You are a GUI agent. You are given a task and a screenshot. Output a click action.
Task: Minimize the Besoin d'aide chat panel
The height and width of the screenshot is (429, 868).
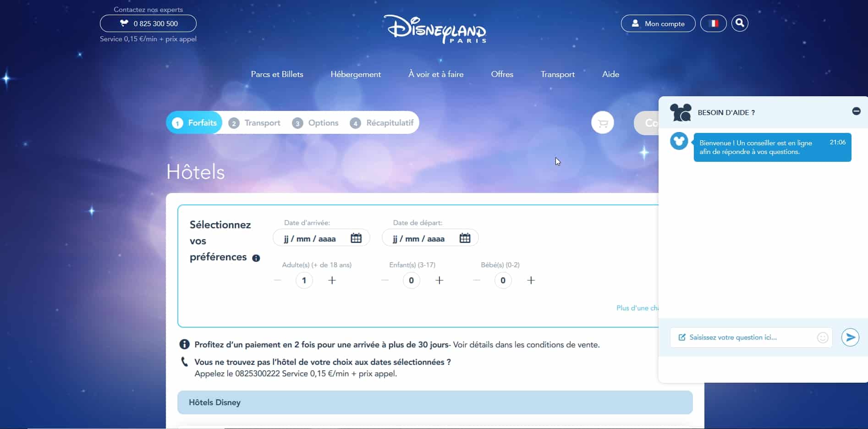click(856, 111)
